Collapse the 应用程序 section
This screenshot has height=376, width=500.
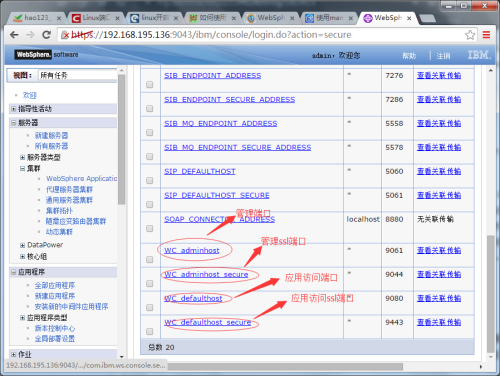pos(14,272)
